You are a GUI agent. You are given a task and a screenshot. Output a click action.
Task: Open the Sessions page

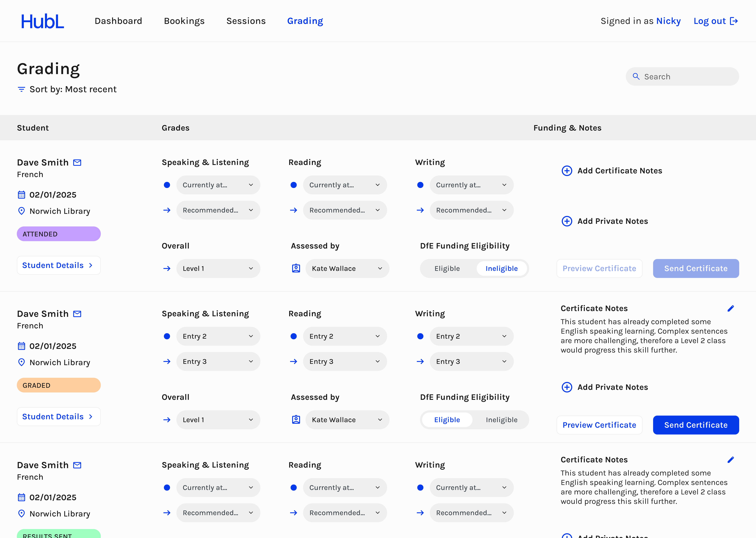click(x=246, y=21)
